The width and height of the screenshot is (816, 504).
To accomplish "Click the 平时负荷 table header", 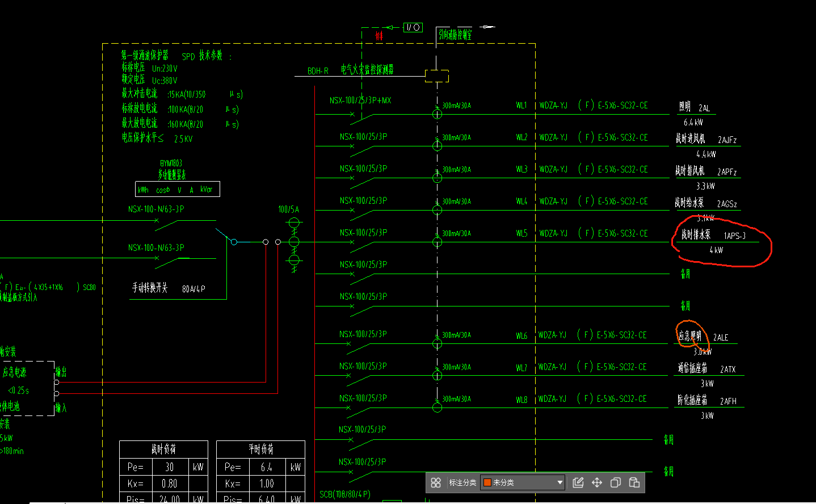I will [260, 449].
